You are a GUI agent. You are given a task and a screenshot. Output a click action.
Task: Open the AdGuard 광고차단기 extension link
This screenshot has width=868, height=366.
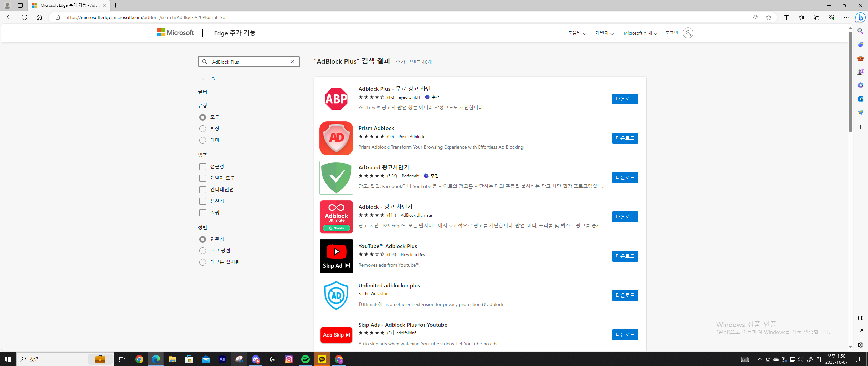pyautogui.click(x=383, y=167)
